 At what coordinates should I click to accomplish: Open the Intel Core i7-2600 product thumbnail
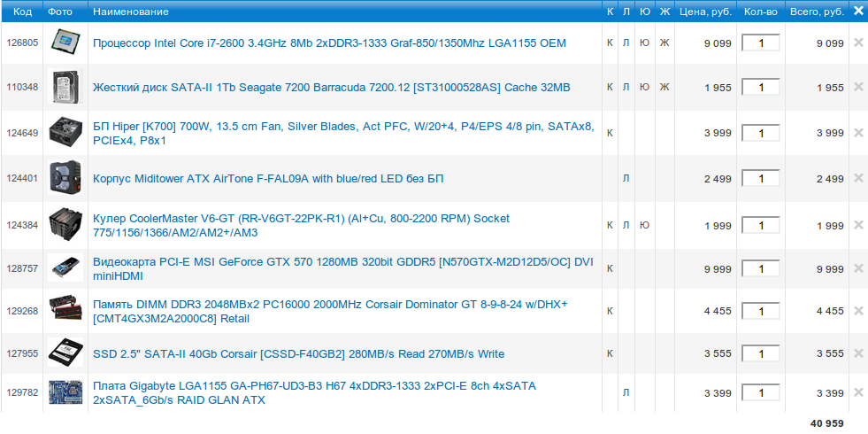(x=65, y=43)
